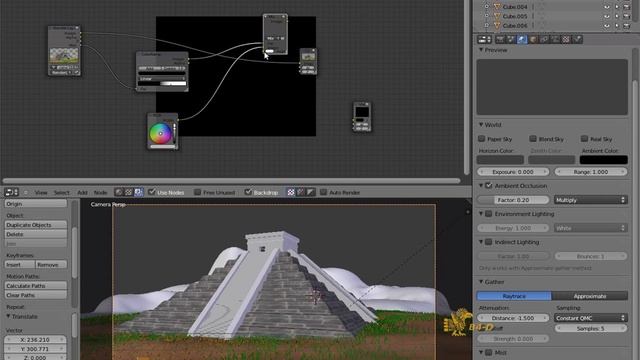This screenshot has width=640, height=360.
Task: Open the Scene properties tab icon
Action: pos(511,39)
